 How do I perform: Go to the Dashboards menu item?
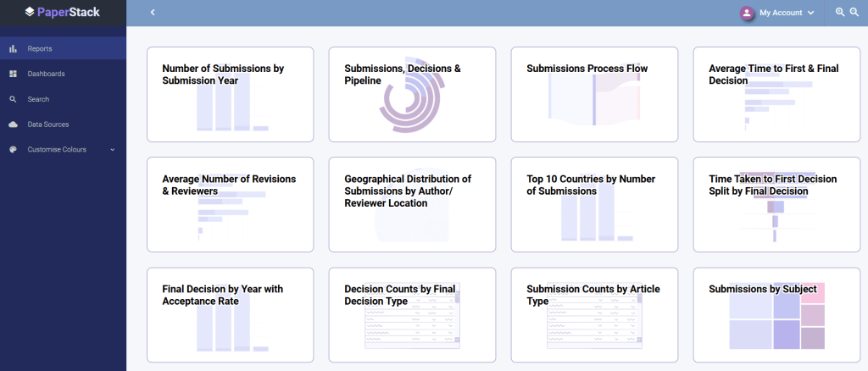(46, 74)
